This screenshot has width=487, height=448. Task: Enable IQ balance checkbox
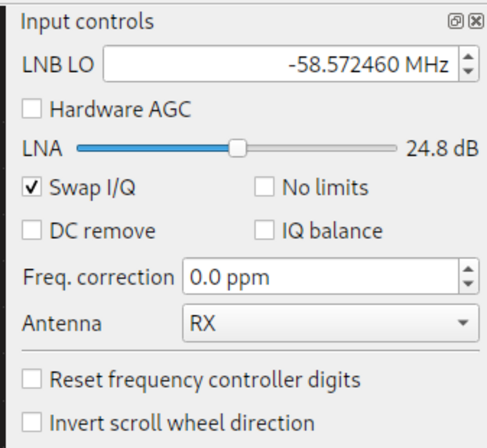(264, 231)
